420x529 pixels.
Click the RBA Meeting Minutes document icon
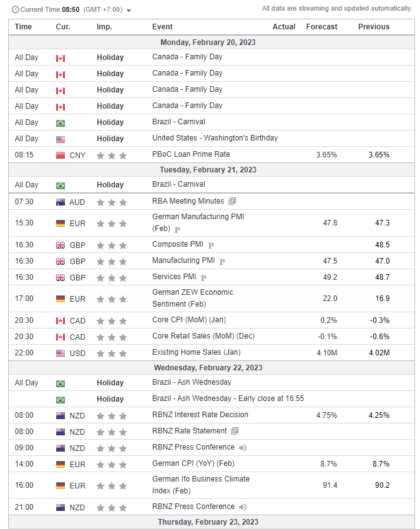tap(232, 202)
